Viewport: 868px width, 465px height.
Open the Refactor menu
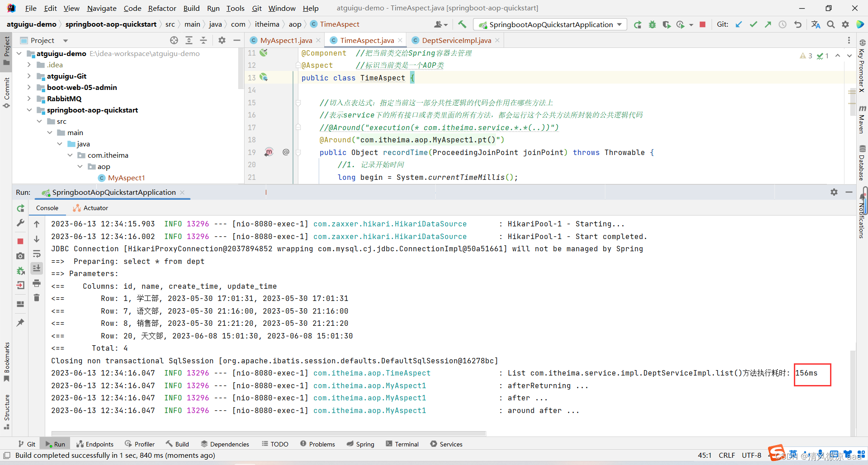click(x=162, y=8)
